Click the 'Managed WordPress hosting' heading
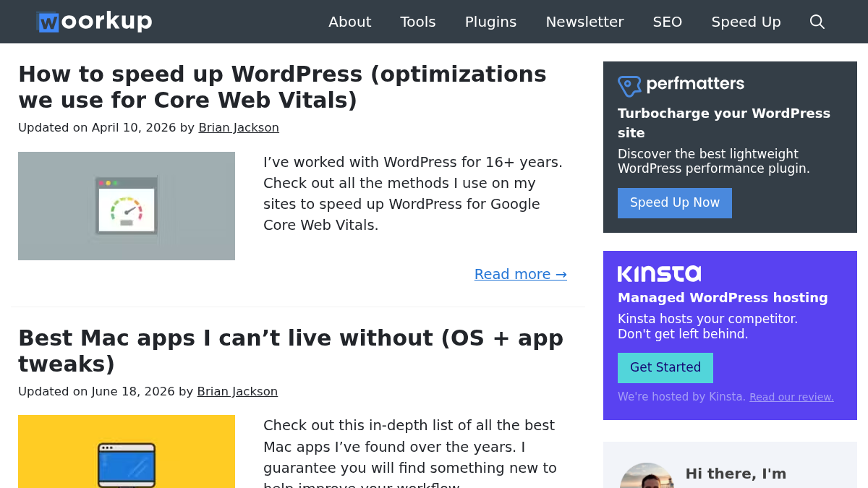Screen dimensions: 868x488 [x=723, y=298]
